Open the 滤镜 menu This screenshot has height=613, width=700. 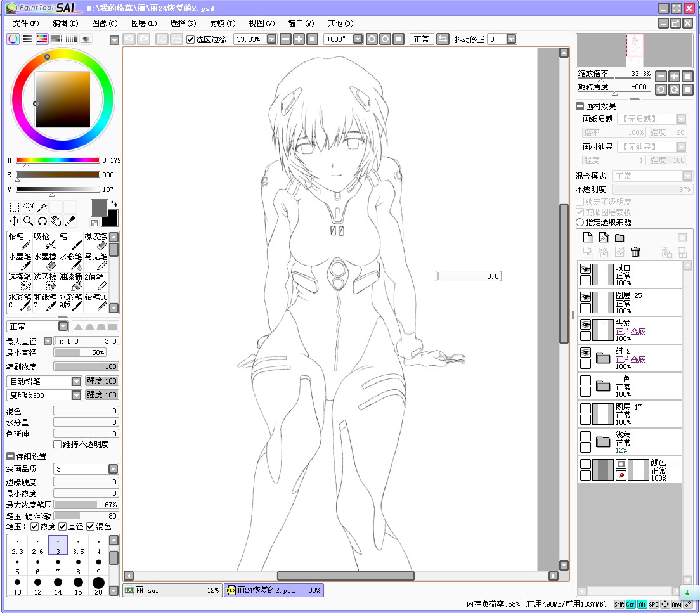pos(223,23)
